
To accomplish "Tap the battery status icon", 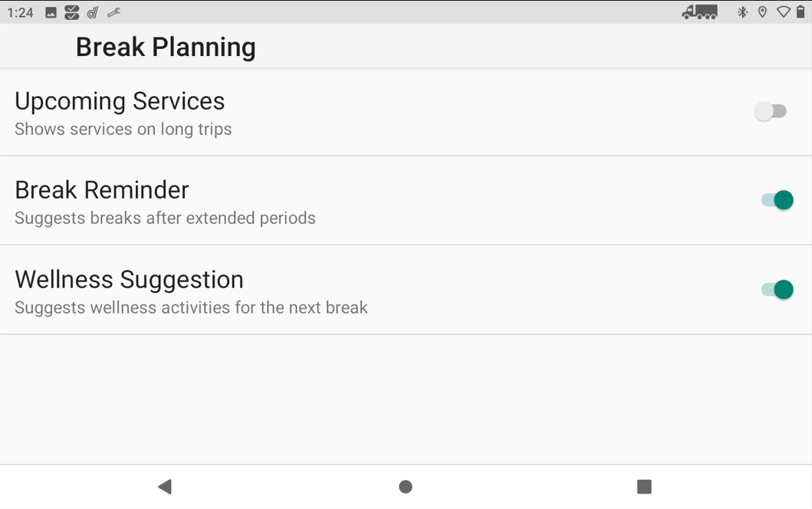I will click(x=800, y=12).
